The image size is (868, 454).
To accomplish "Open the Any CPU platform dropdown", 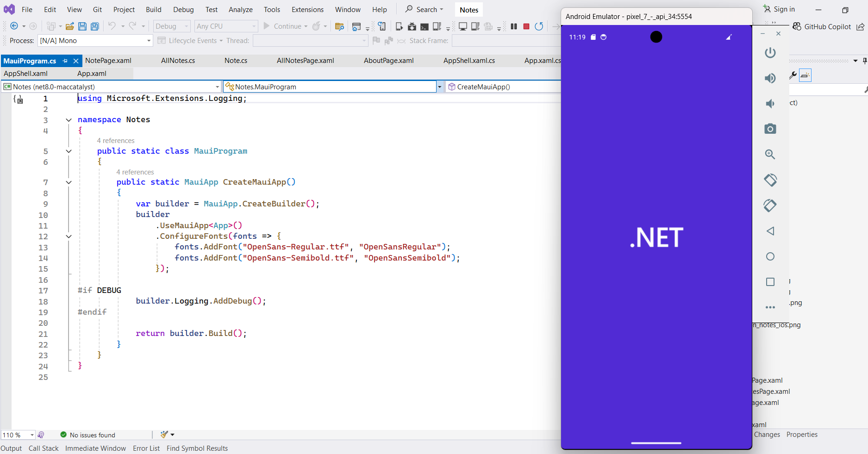I will pos(226,26).
